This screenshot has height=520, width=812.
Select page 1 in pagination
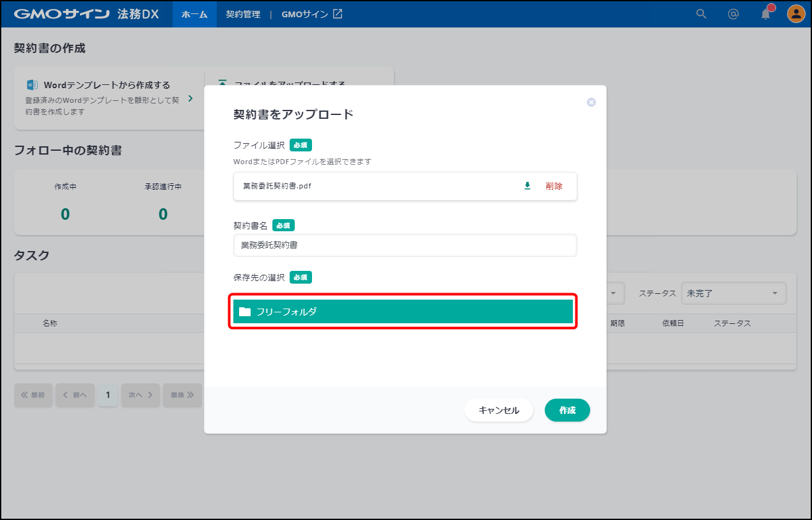107,395
